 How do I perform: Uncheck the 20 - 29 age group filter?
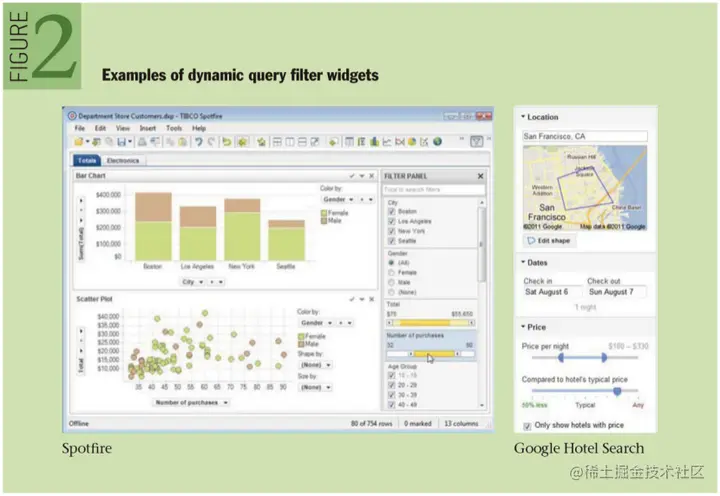coord(392,385)
